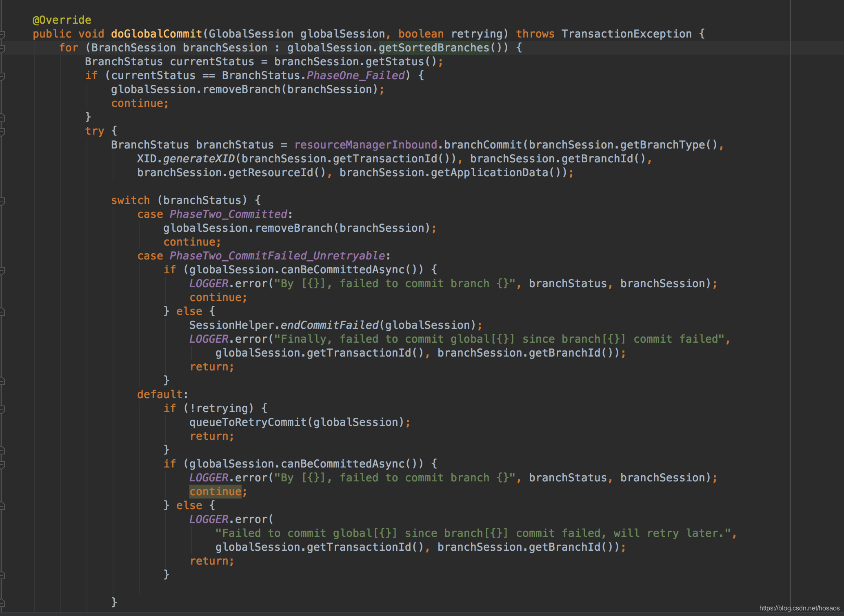Click the highlighted continue keyword

click(x=215, y=492)
